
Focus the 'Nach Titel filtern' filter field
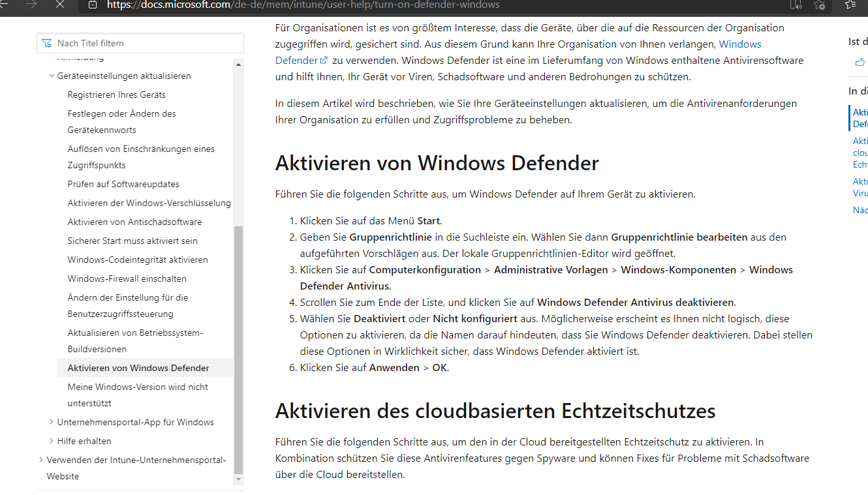coord(140,43)
